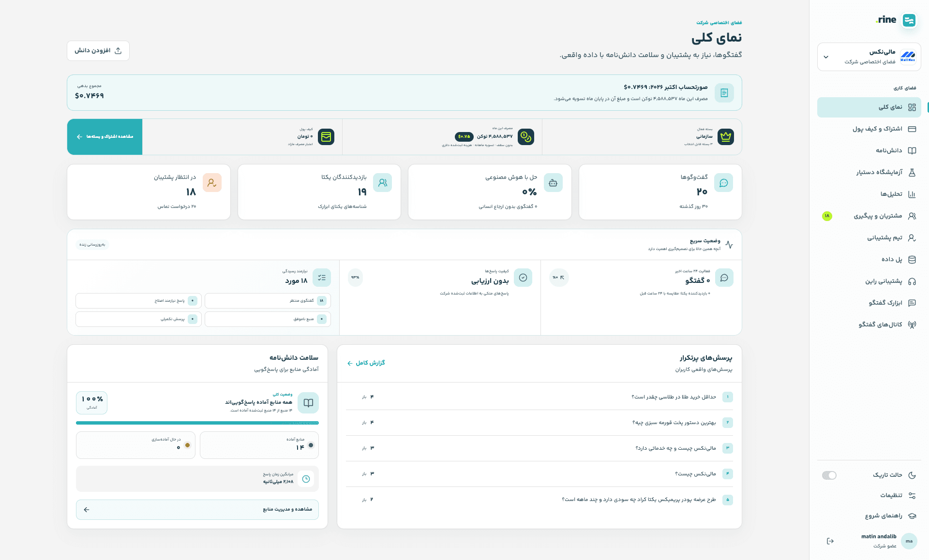The height and width of the screenshot is (560, 929).
Task: Click the به‌روزرسانی زنده badge
Action: pyautogui.click(x=92, y=245)
